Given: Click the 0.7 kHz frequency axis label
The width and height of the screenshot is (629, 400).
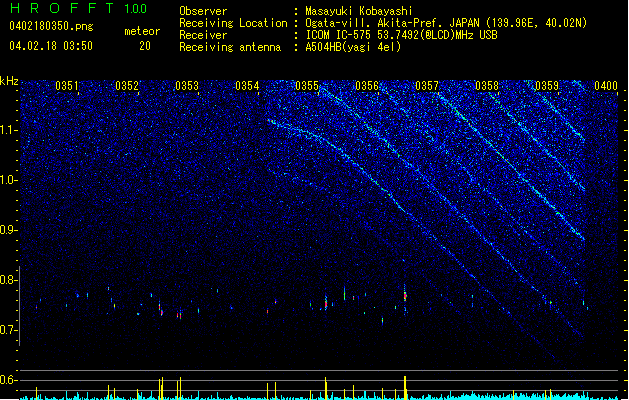Looking at the screenshot, I should (x=9, y=330).
